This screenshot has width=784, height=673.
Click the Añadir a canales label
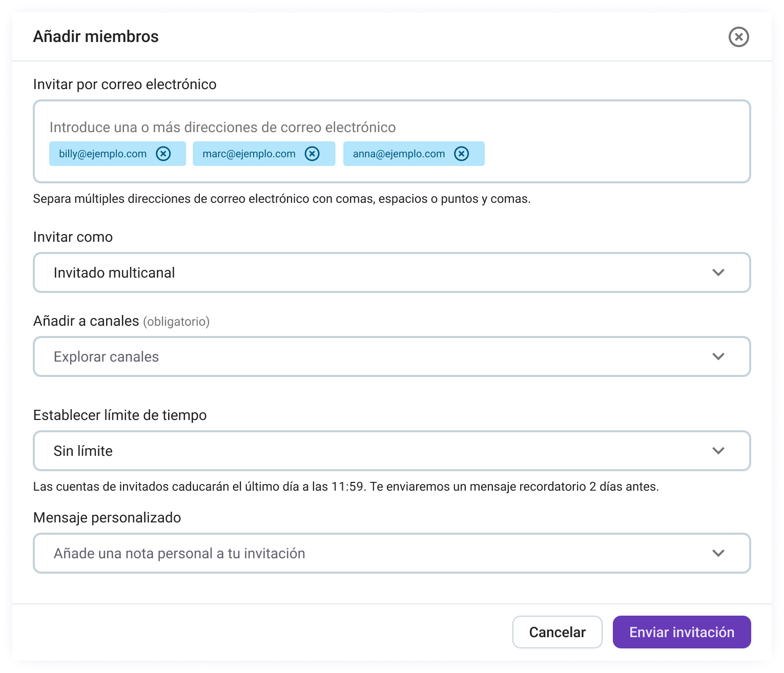coord(86,321)
